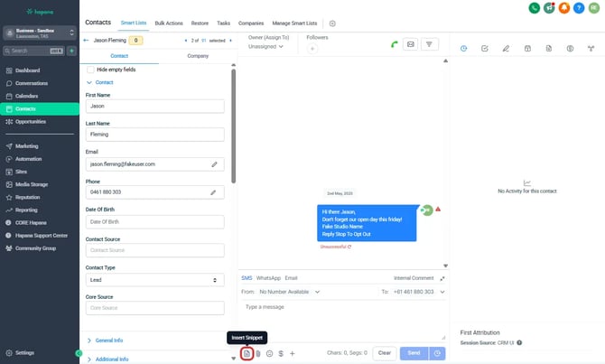The height and width of the screenshot is (364, 605).
Task: Select the WhatsApp message tab
Action: click(x=268, y=278)
